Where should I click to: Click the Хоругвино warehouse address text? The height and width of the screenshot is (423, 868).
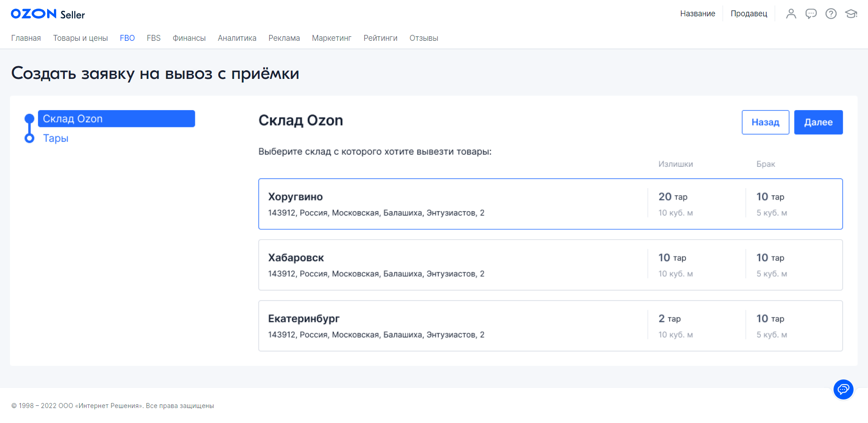tap(376, 213)
